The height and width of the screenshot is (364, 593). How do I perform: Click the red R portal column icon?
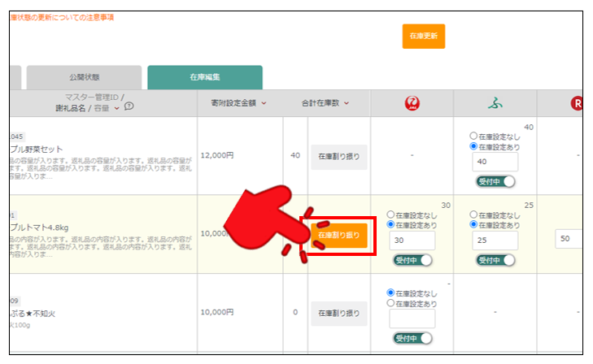(577, 103)
